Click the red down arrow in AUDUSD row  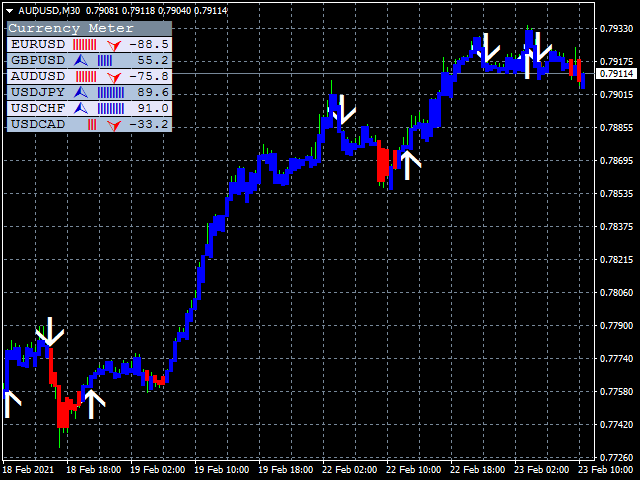coord(114,77)
